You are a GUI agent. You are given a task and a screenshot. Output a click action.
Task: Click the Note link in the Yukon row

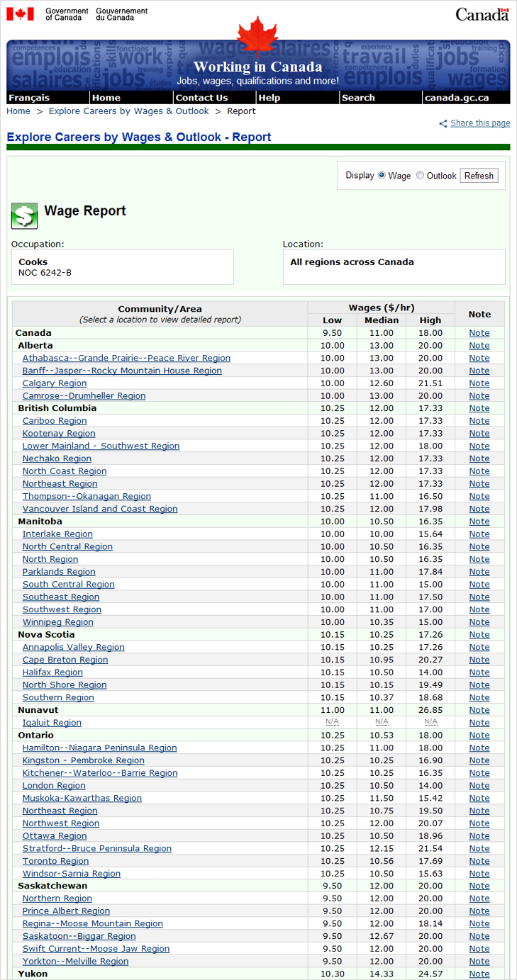pyautogui.click(x=479, y=974)
